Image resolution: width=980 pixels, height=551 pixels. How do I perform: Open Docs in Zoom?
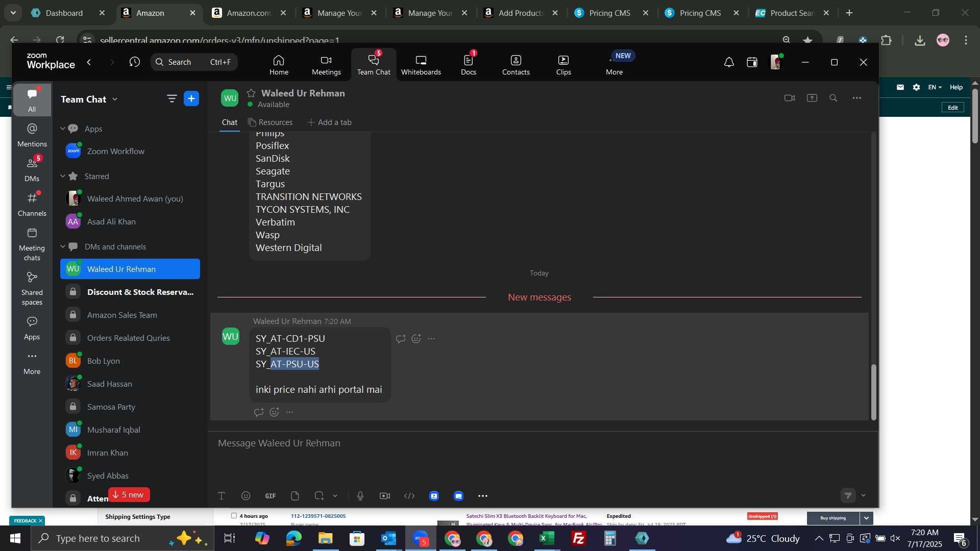click(468, 65)
